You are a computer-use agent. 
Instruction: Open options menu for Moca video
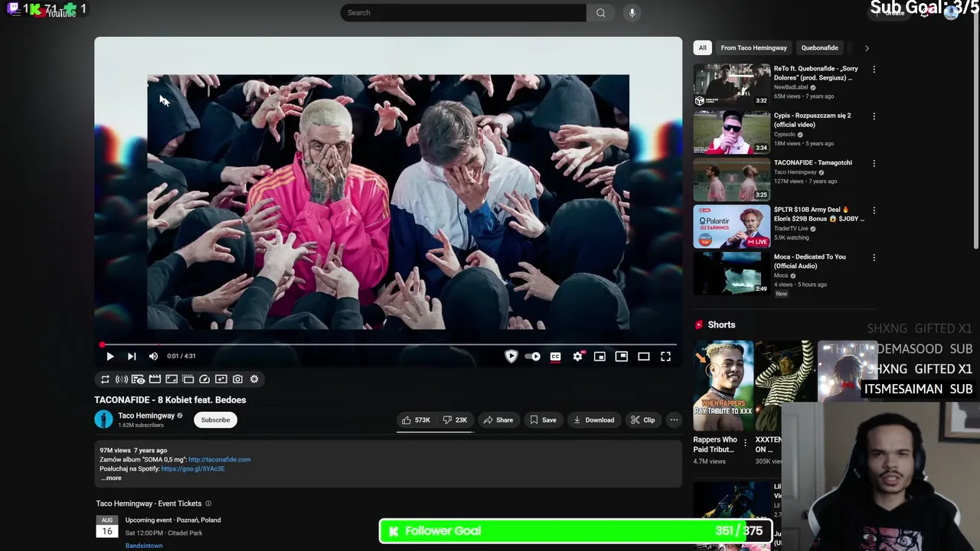click(x=874, y=257)
